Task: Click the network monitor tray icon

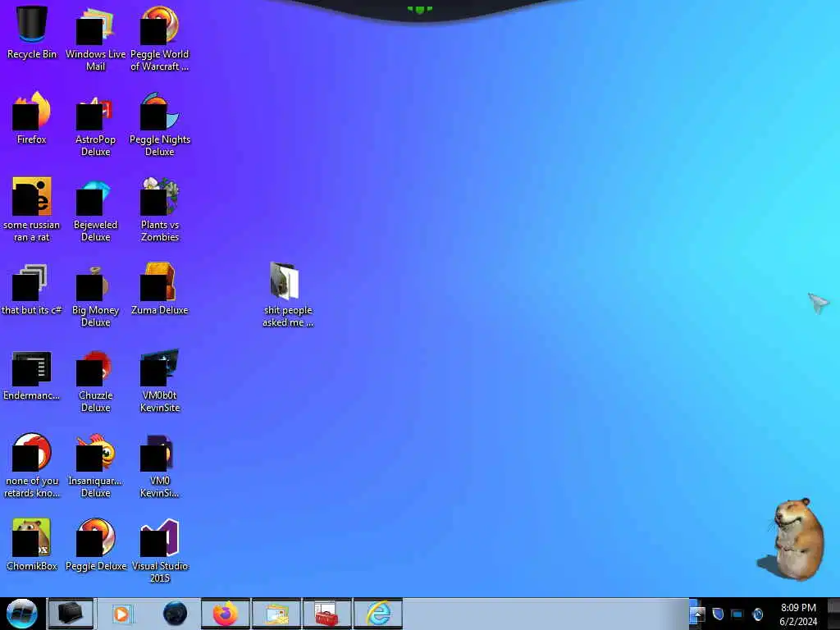Action: click(737, 614)
